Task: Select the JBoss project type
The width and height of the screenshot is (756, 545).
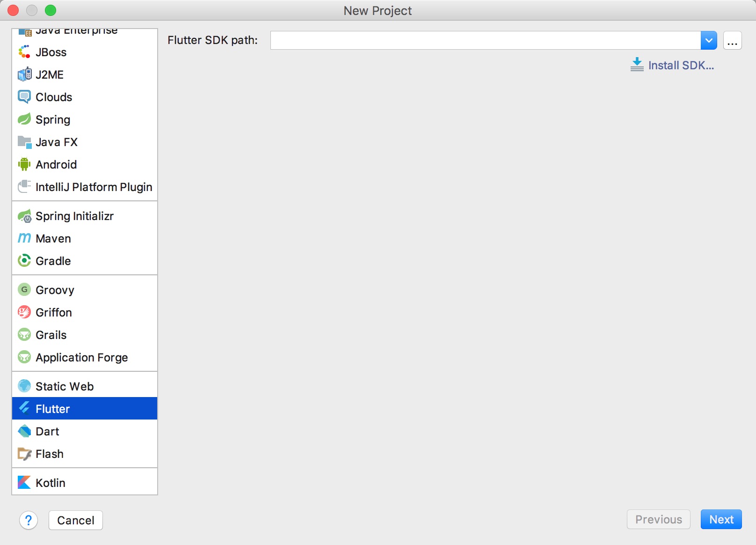Action: [51, 52]
